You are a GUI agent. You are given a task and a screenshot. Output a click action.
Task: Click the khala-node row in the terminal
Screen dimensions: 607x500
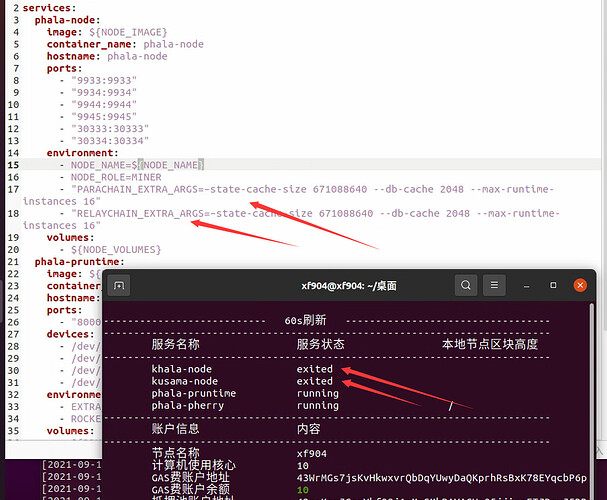pyautogui.click(x=182, y=369)
